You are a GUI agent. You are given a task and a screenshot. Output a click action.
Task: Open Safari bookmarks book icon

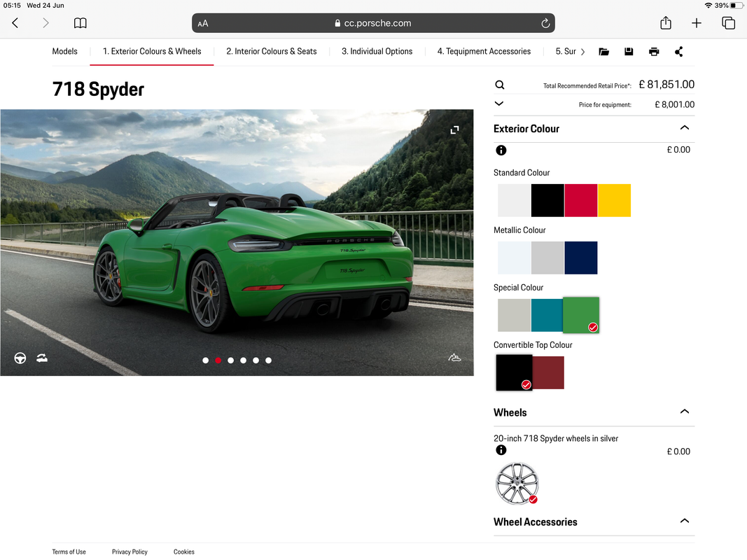(x=80, y=23)
